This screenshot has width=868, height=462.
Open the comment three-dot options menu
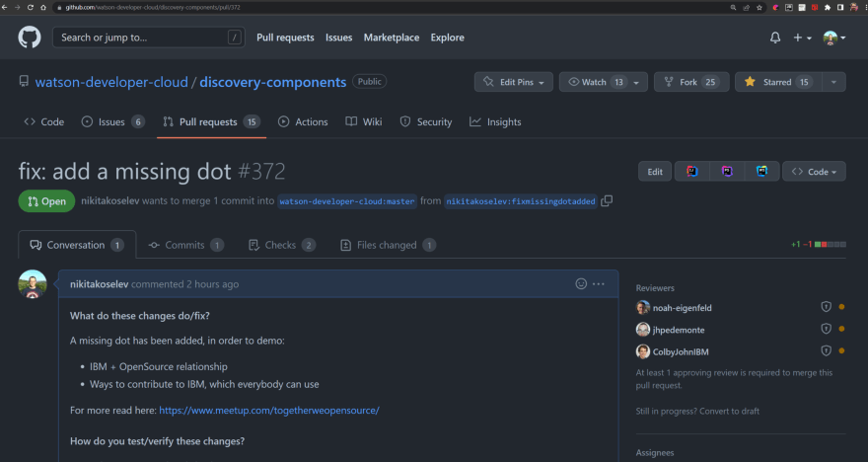tap(599, 283)
